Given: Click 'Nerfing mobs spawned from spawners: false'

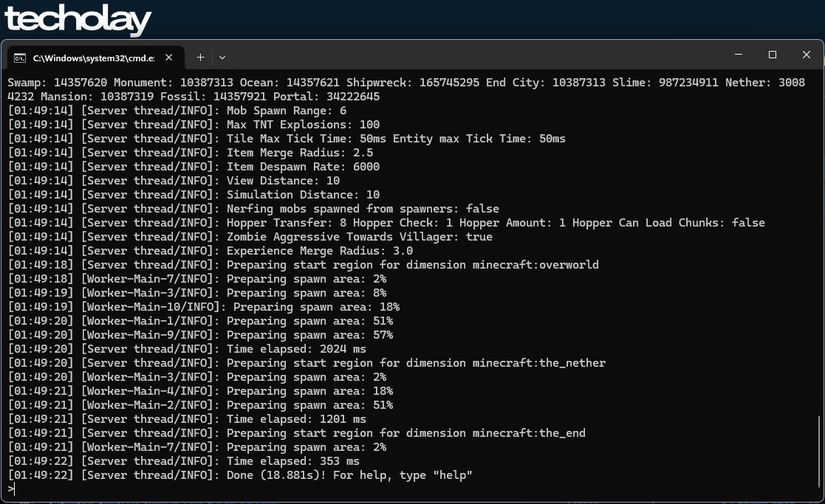Looking at the screenshot, I should coord(253,209).
